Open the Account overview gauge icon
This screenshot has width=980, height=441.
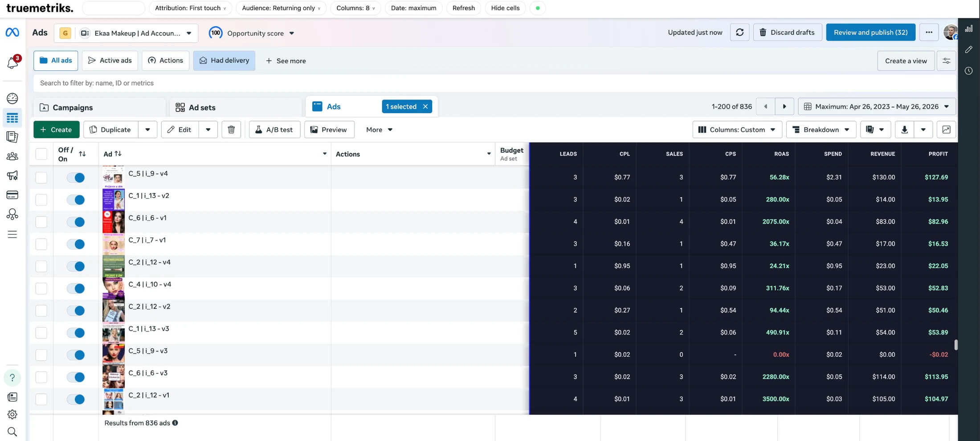point(12,98)
